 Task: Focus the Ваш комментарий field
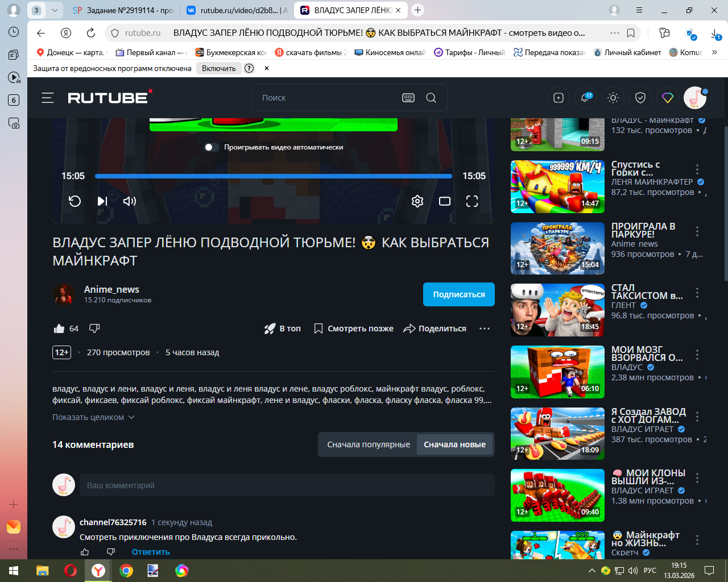(287, 485)
